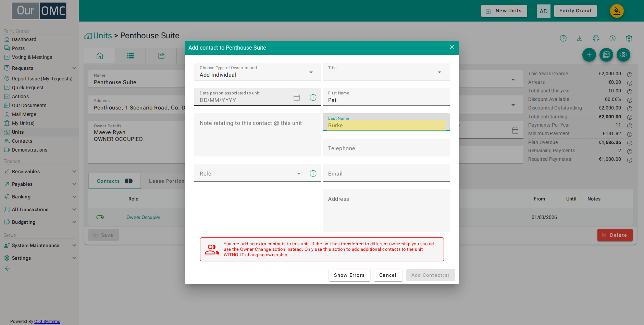
Task: Open the CLG Systems link
Action: point(47,322)
